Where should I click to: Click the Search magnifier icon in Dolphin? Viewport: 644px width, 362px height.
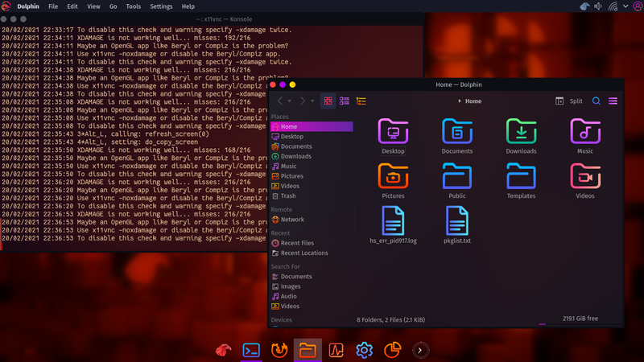(597, 101)
